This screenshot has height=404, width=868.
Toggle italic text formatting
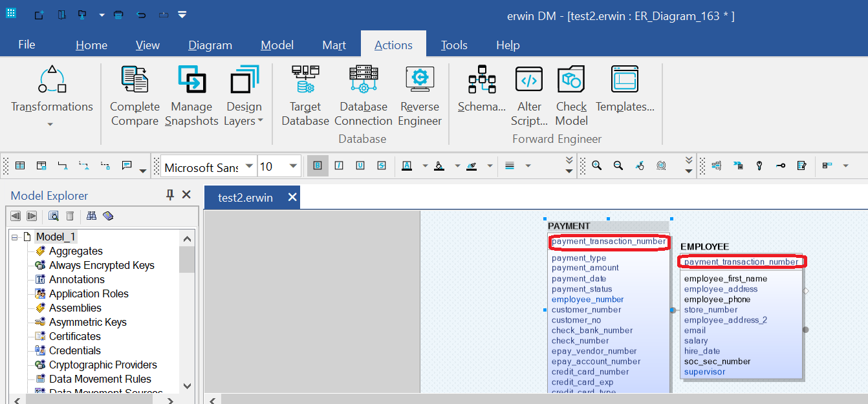pyautogui.click(x=339, y=166)
